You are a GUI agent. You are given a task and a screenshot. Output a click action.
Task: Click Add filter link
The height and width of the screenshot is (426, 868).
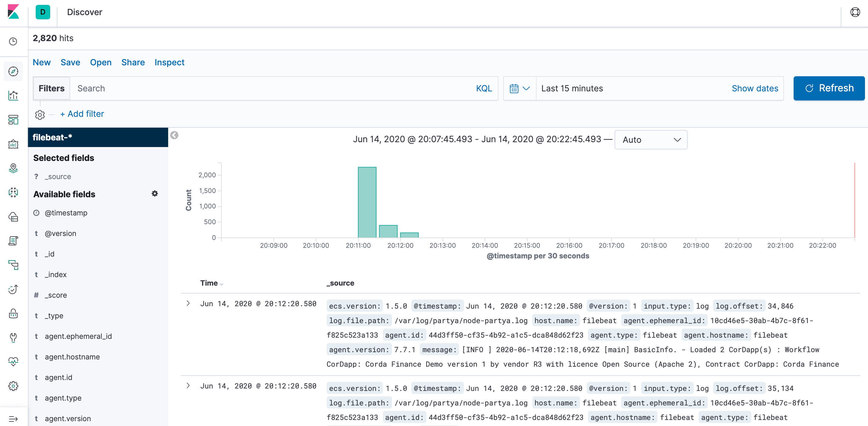tap(82, 114)
